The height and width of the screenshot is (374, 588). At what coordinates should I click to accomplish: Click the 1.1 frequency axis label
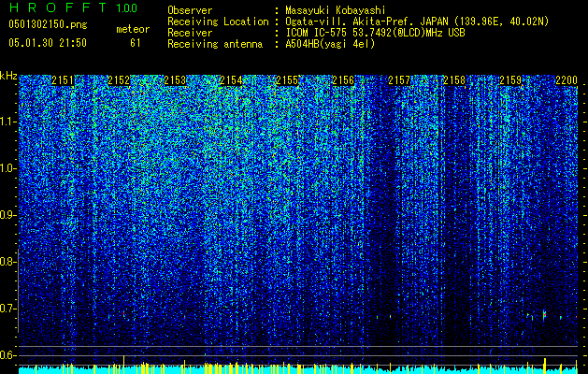pos(7,122)
